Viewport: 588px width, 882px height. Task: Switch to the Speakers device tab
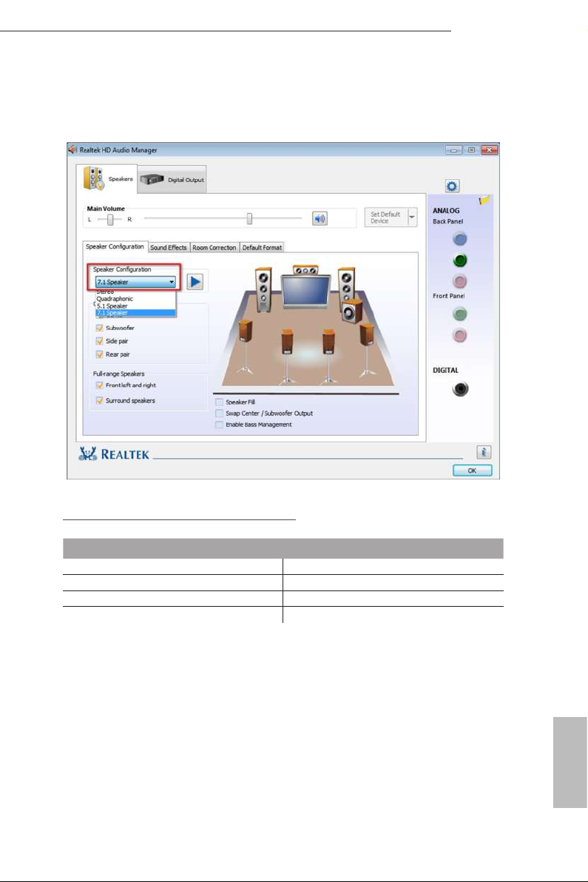tap(107, 179)
